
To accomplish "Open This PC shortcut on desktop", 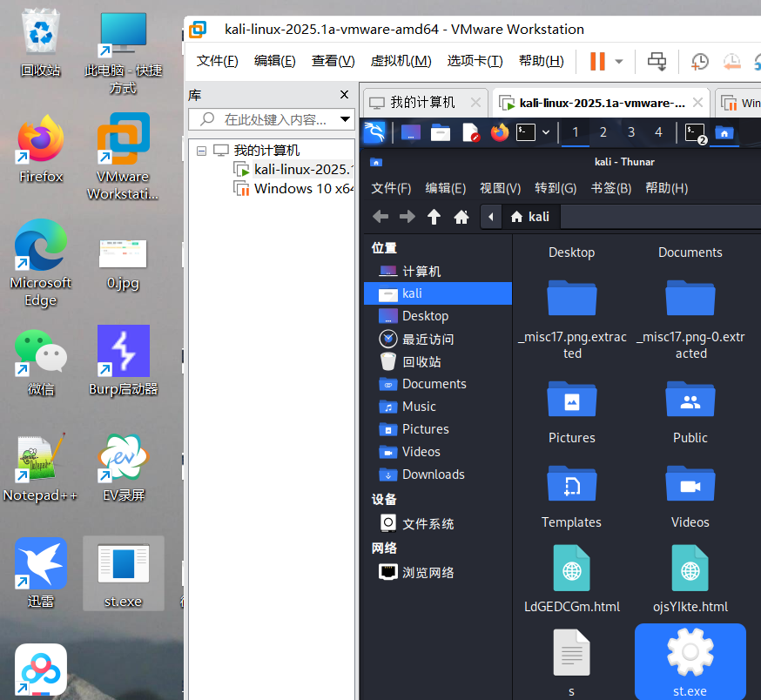I will [x=123, y=52].
